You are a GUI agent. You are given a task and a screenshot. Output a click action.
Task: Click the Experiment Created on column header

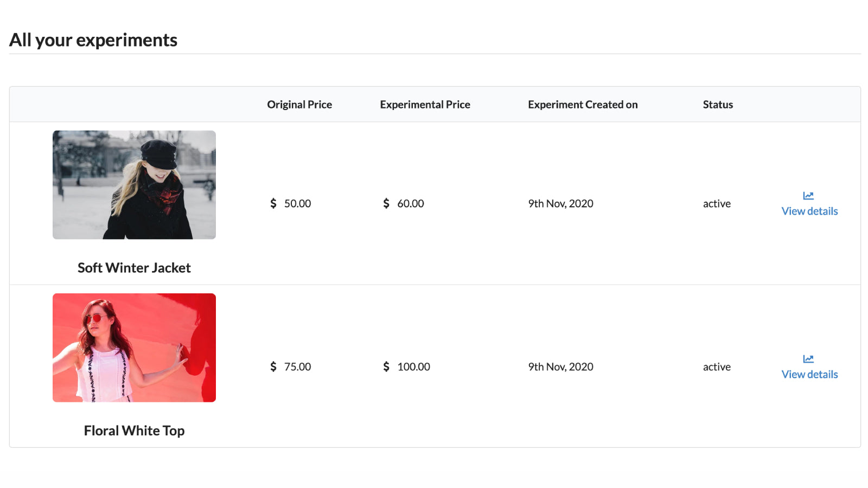(x=583, y=105)
